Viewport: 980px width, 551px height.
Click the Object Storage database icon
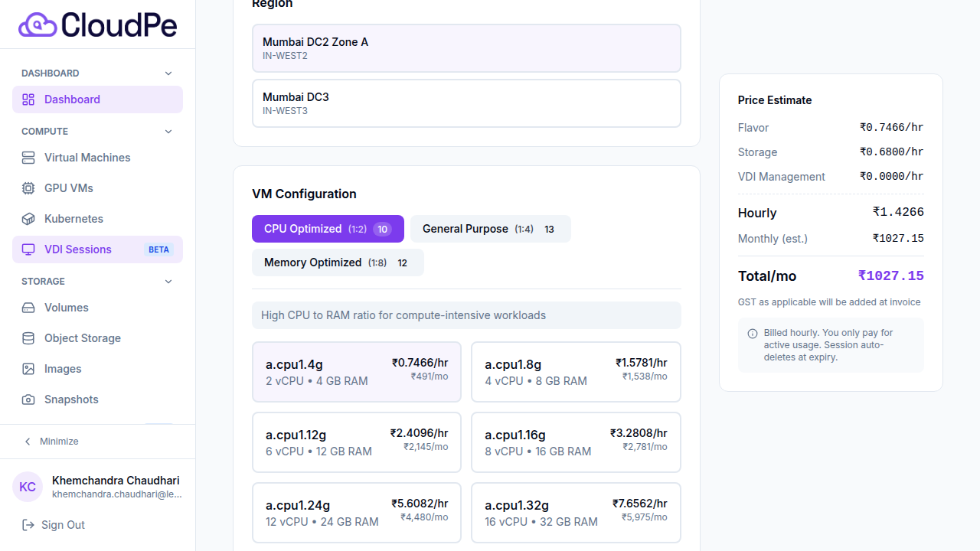[28, 338]
